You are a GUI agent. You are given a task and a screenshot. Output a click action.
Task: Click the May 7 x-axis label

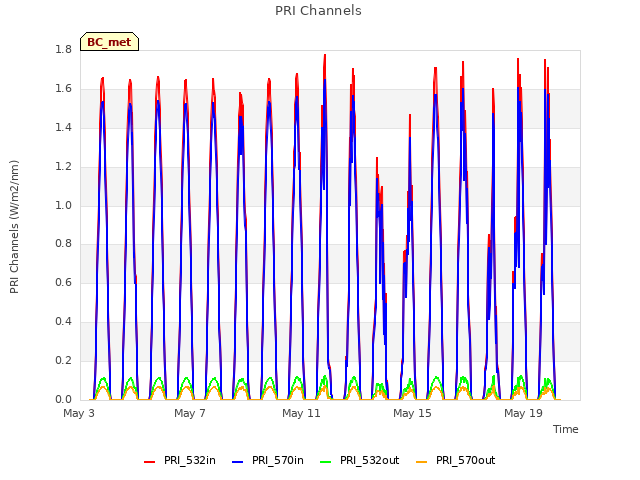pos(190,413)
